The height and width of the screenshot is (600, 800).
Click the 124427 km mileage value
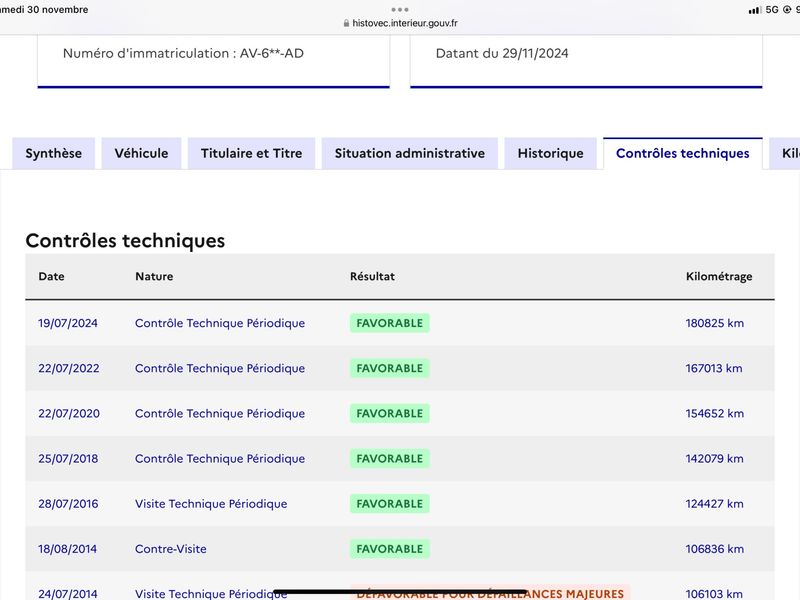(x=715, y=504)
